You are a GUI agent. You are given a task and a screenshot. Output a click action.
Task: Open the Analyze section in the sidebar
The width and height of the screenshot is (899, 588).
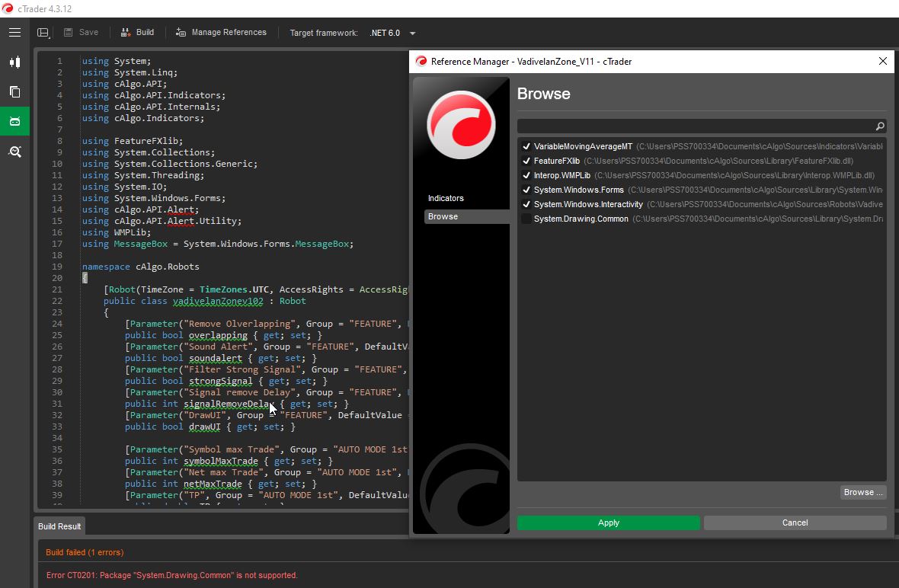click(15, 152)
